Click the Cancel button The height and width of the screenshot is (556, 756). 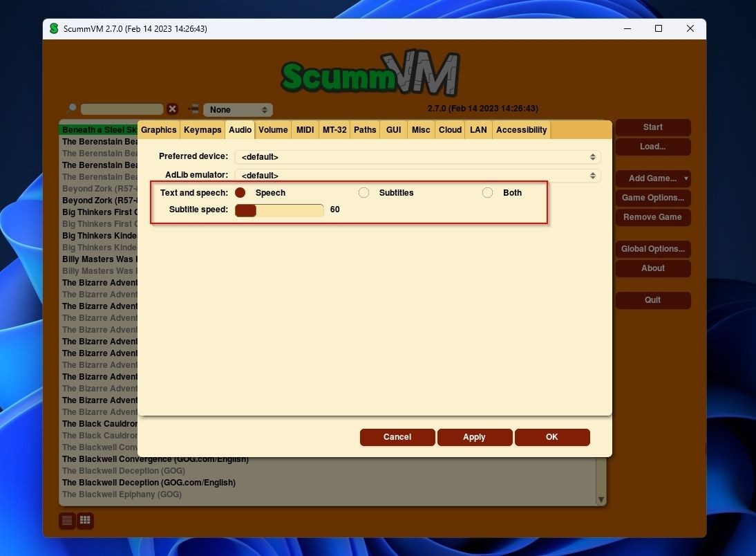click(x=397, y=437)
